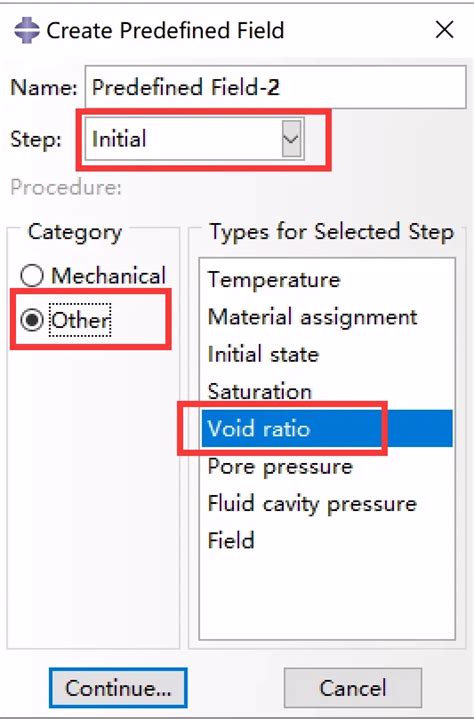The width and height of the screenshot is (474, 719).
Task: Click the Cancel button
Action: [353, 688]
